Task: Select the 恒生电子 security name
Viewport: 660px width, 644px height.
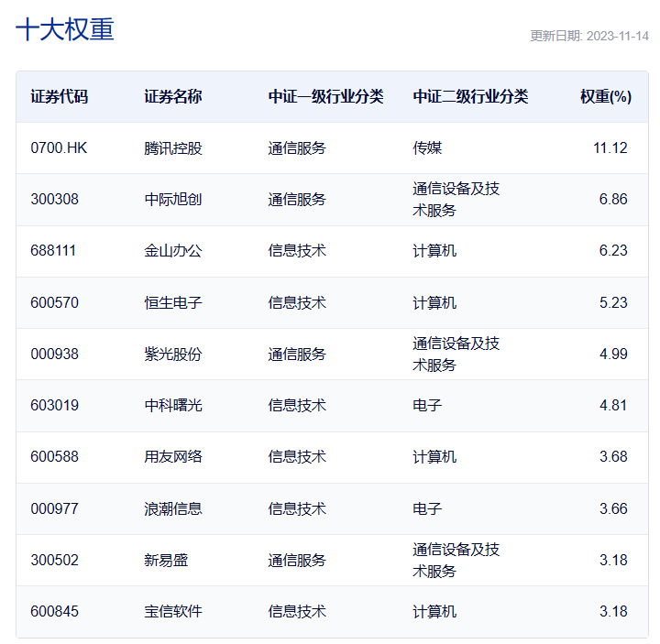Action: click(173, 302)
